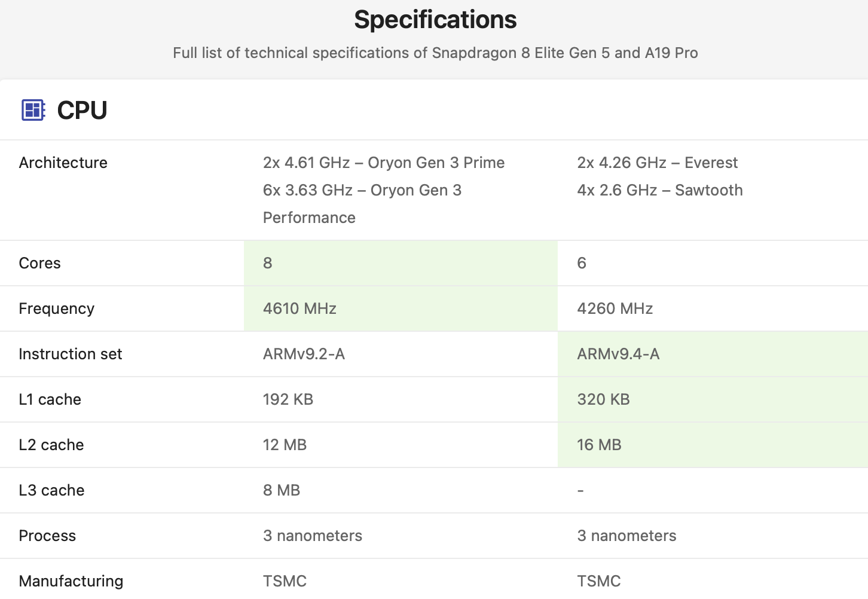
Task: Click the Specifications page title
Action: coord(435,20)
